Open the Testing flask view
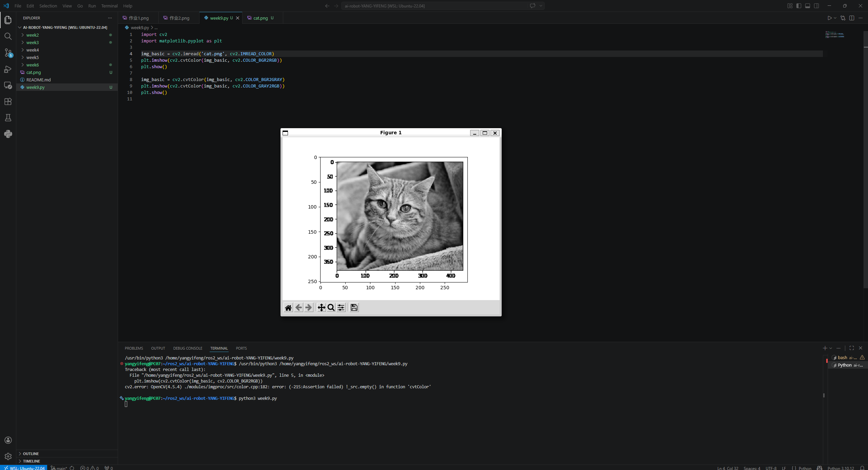The image size is (868, 470). pos(8,118)
